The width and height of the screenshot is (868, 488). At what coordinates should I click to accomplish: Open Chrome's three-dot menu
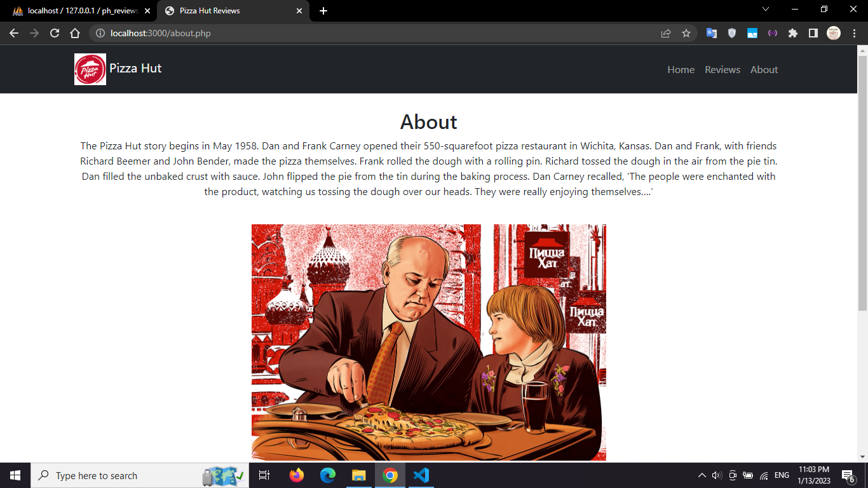click(x=853, y=33)
